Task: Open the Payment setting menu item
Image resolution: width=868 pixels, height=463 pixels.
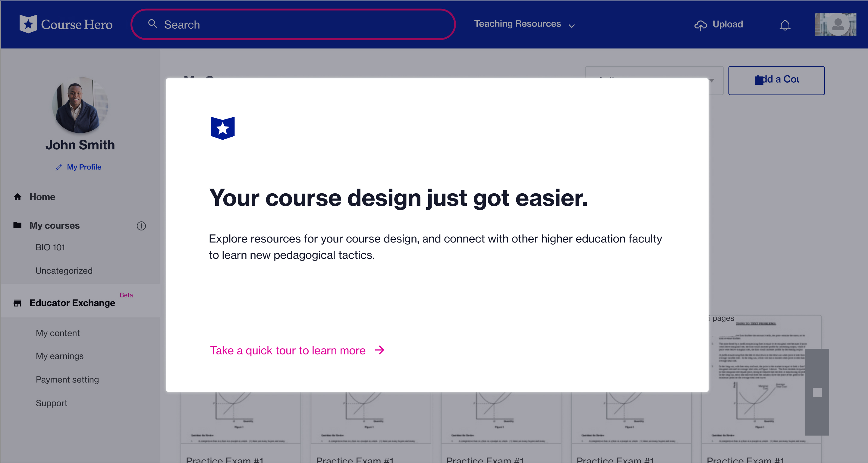Action: pyautogui.click(x=67, y=380)
